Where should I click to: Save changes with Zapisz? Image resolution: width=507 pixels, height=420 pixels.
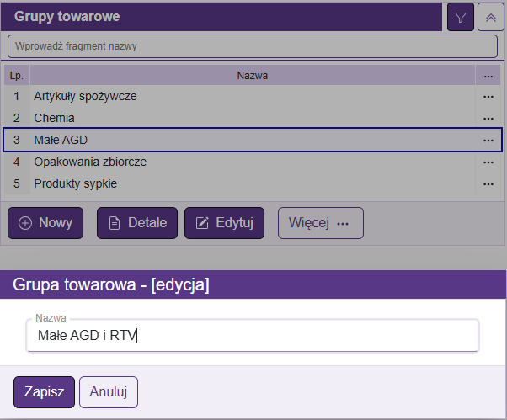coord(45,392)
